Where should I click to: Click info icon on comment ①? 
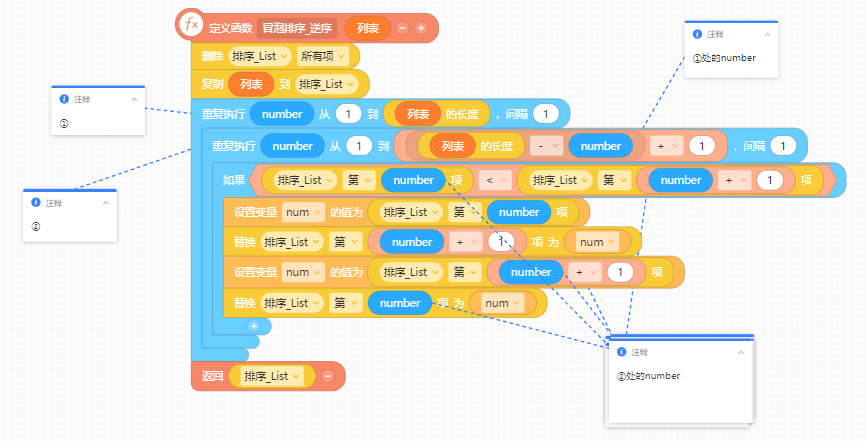click(x=64, y=99)
